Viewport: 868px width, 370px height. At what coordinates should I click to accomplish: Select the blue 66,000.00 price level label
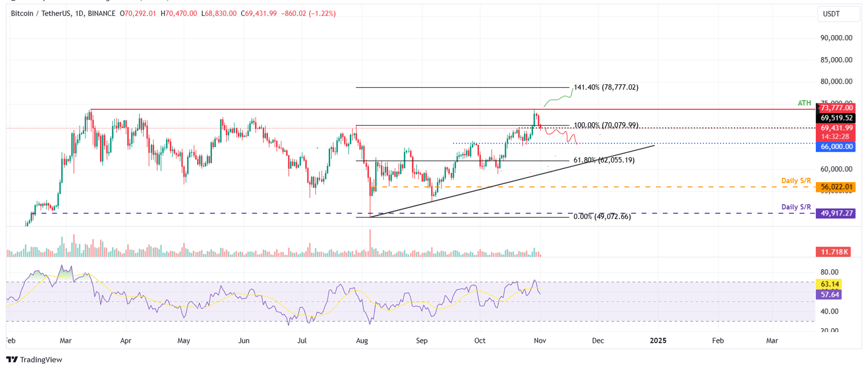(836, 147)
